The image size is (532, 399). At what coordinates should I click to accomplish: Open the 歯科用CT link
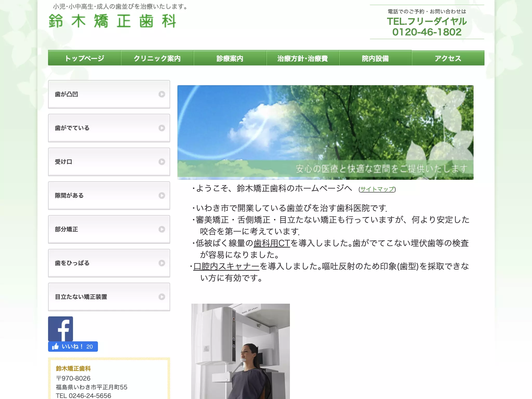(x=272, y=243)
